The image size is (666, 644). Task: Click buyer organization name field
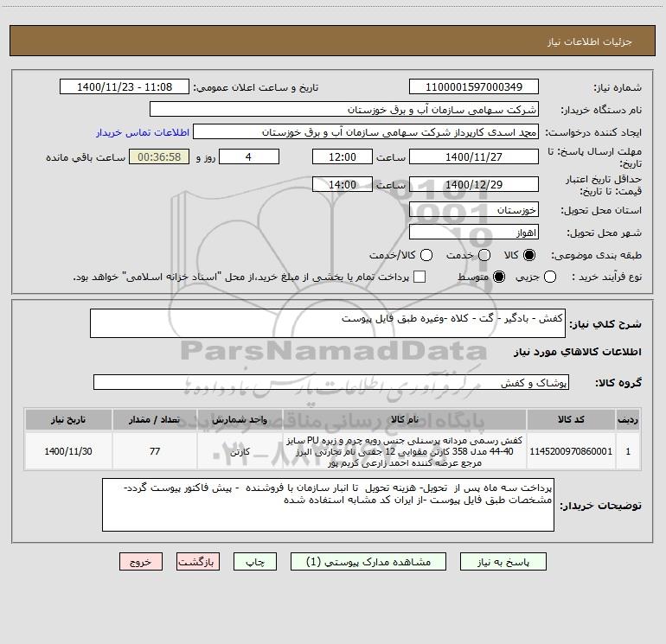tap(344, 110)
